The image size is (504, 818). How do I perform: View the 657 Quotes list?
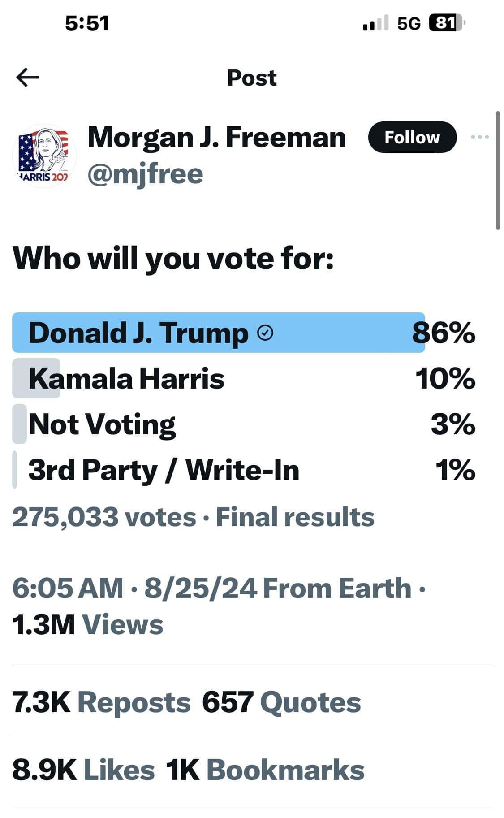click(281, 702)
